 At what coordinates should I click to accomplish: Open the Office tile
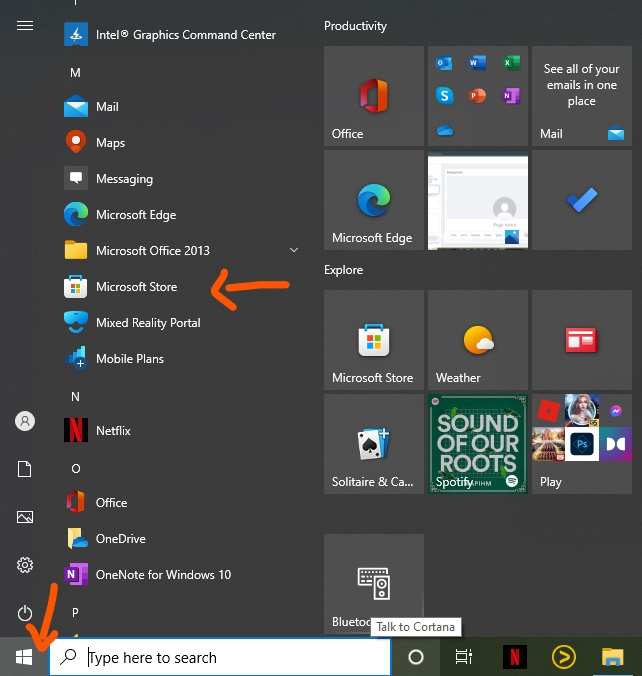click(x=374, y=96)
